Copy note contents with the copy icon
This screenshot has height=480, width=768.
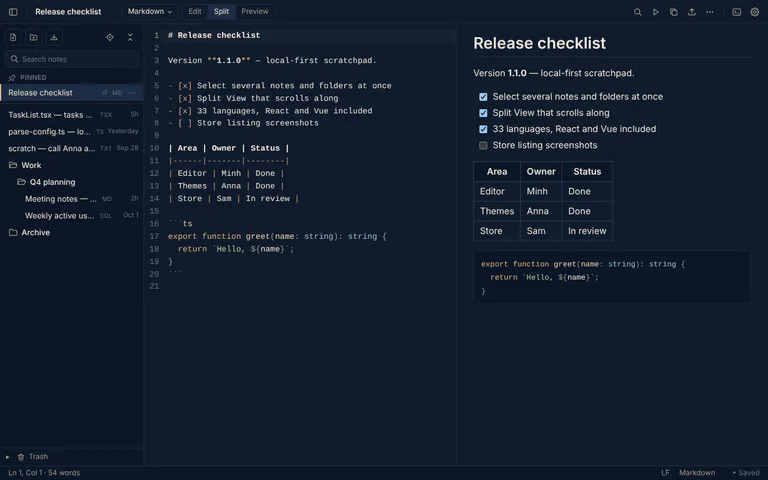click(x=673, y=12)
